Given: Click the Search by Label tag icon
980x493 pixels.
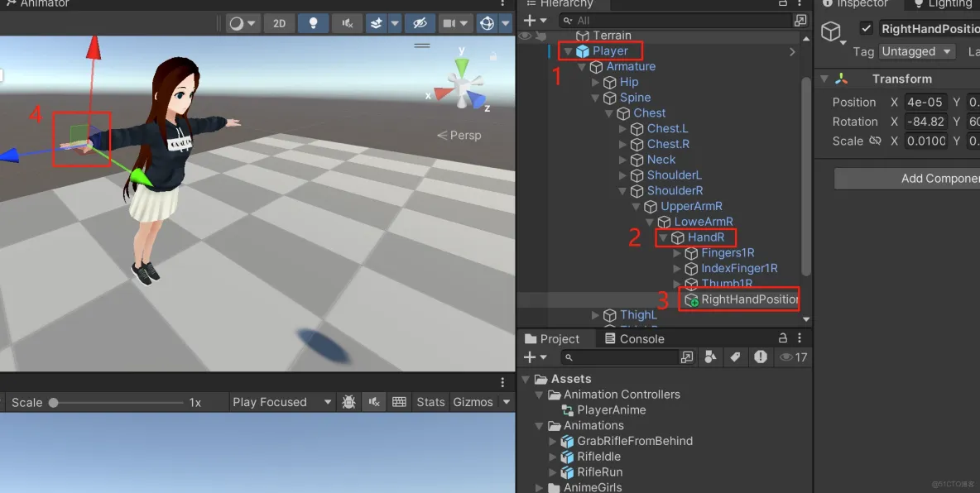Looking at the screenshot, I should coord(736,357).
